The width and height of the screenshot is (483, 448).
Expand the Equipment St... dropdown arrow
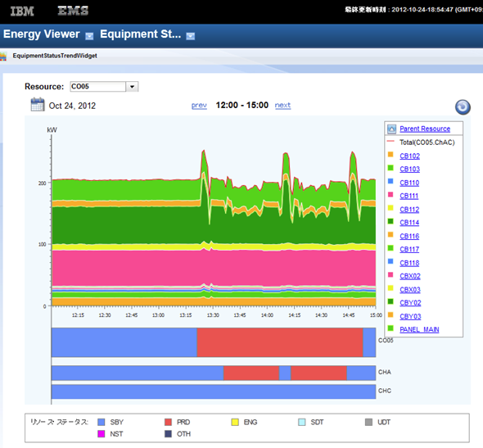191,36
